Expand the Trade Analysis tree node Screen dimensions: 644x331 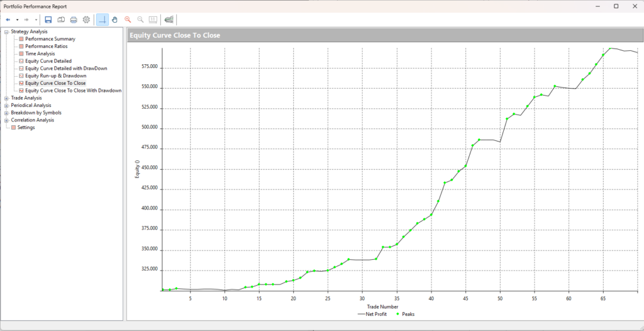[x=6, y=98]
